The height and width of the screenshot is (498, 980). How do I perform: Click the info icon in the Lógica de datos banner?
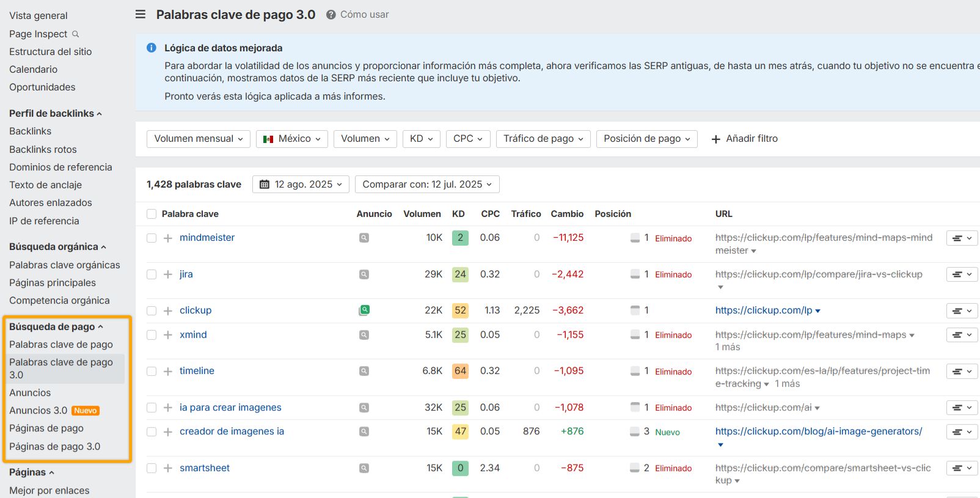pos(152,48)
